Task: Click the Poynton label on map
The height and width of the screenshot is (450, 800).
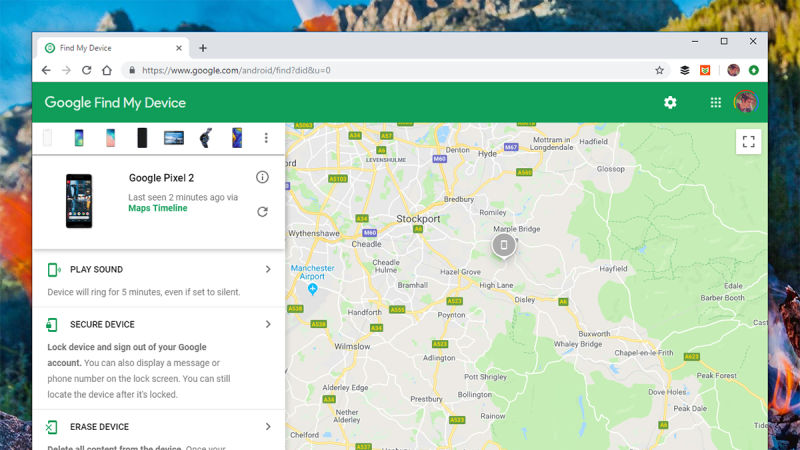Action: pos(452,315)
